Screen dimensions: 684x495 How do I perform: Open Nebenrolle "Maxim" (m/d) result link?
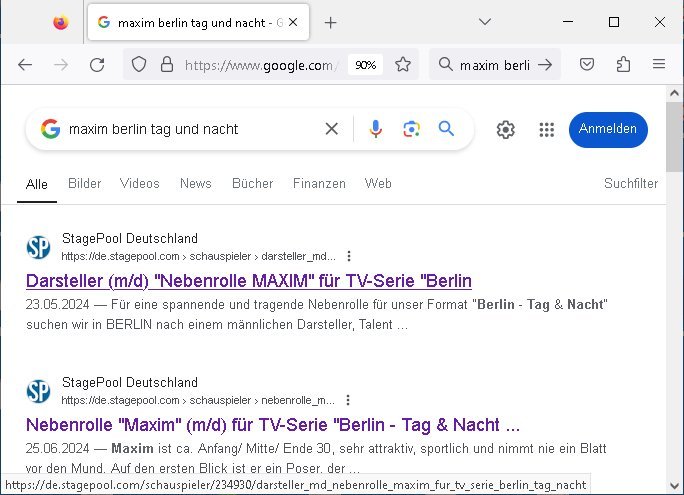pyautogui.click(x=273, y=425)
